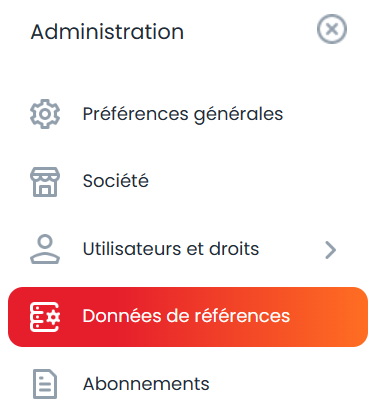Click the orange right end of active item
The image size is (373, 410).
click(x=350, y=317)
